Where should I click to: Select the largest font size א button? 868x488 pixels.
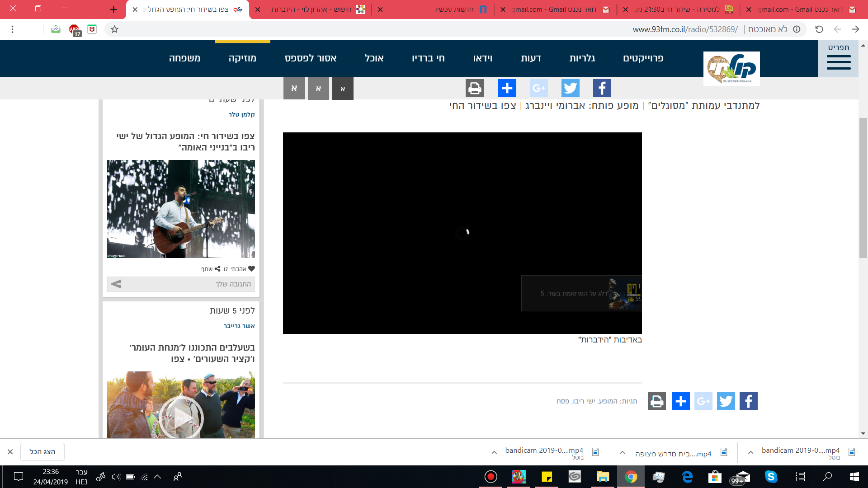[294, 89]
